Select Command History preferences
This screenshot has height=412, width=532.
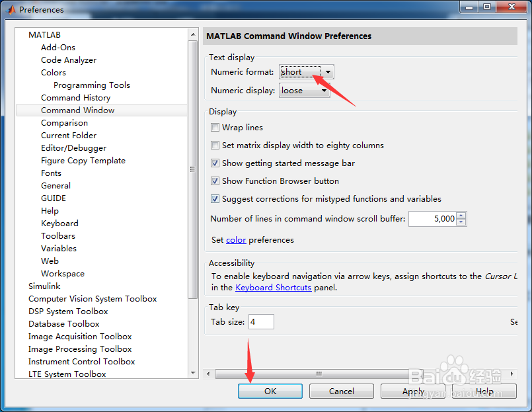tap(75, 98)
